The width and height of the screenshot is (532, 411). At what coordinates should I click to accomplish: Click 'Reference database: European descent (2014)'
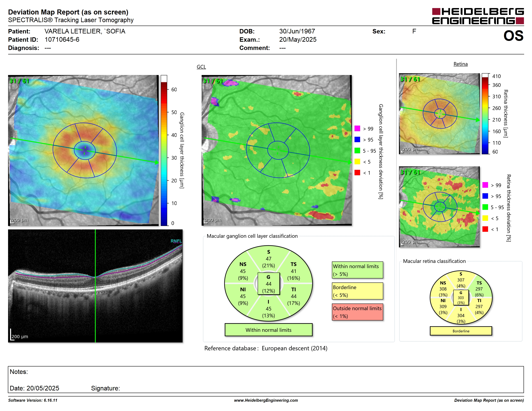(x=266, y=348)
